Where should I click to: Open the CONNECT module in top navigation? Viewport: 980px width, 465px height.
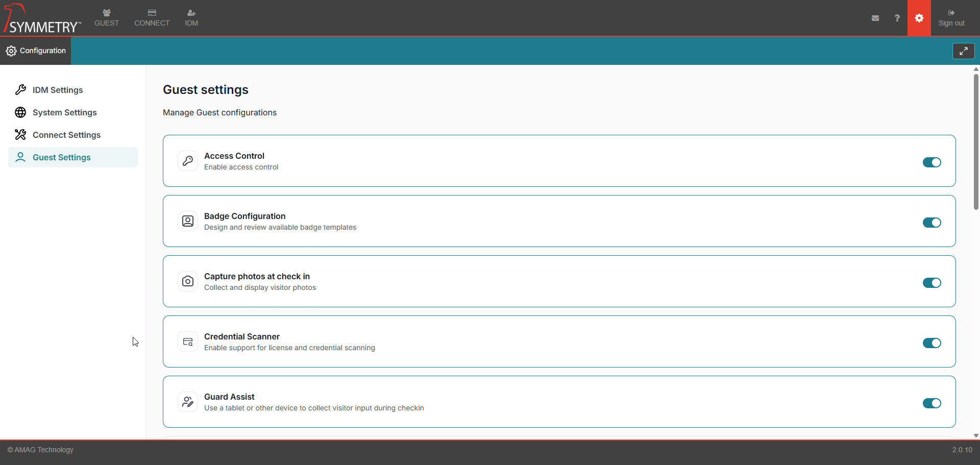coord(152,18)
